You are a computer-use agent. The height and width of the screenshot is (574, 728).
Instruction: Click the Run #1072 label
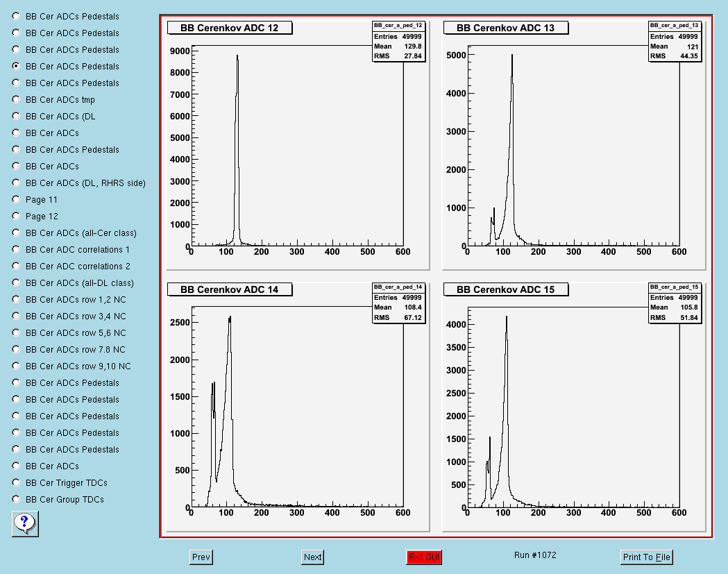(535, 555)
